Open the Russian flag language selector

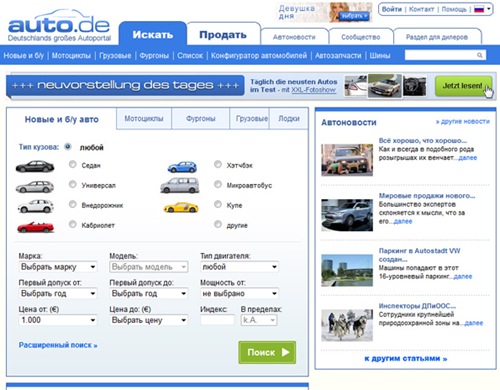483,9
